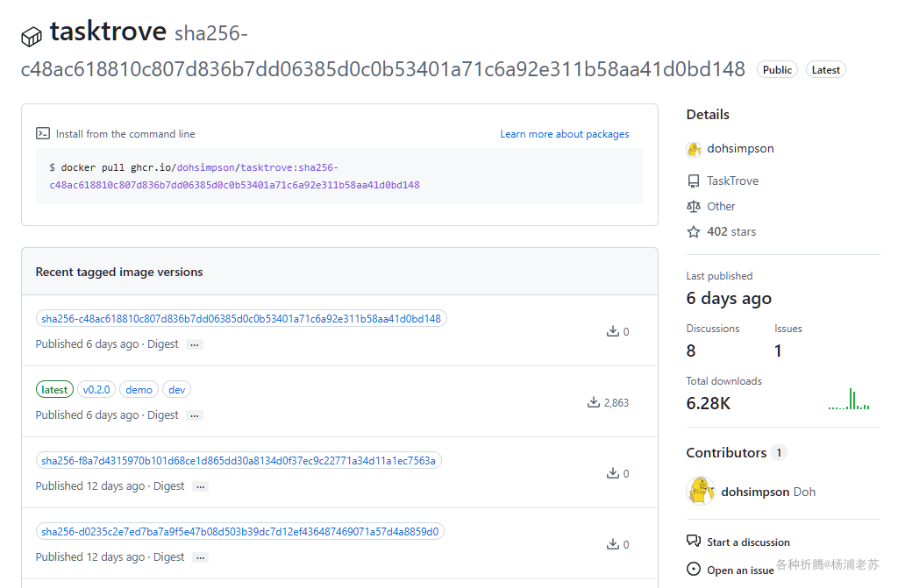
Task: Click the dohsimpson avatar under Details
Action: click(x=694, y=149)
